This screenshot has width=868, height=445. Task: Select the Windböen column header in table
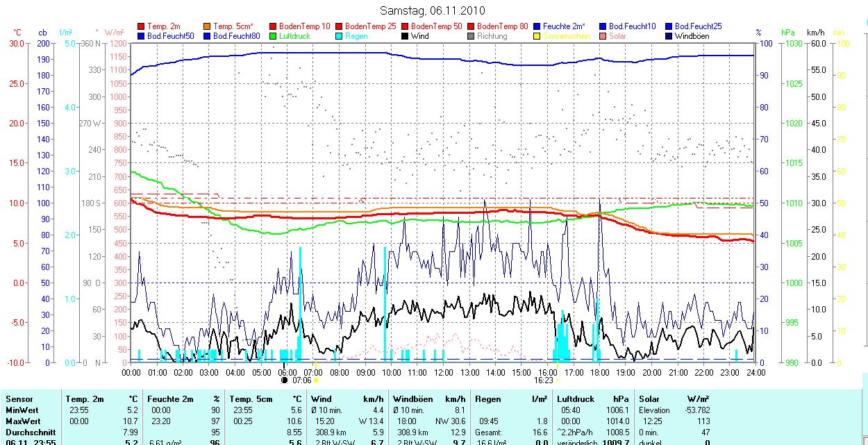[413, 399]
